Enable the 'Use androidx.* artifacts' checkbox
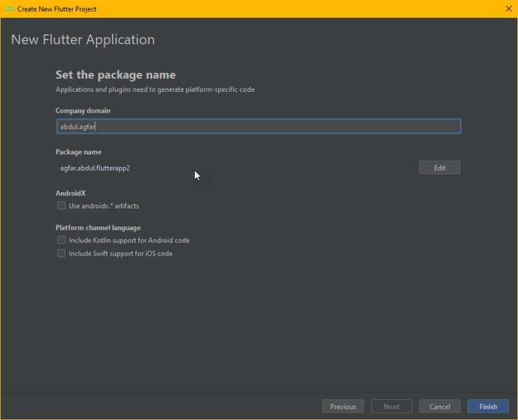 pyautogui.click(x=61, y=205)
